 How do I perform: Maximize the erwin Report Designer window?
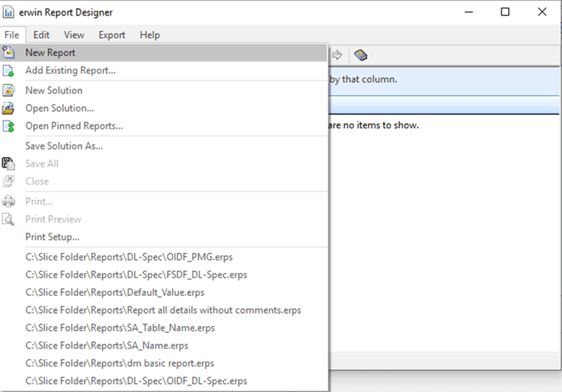505,13
